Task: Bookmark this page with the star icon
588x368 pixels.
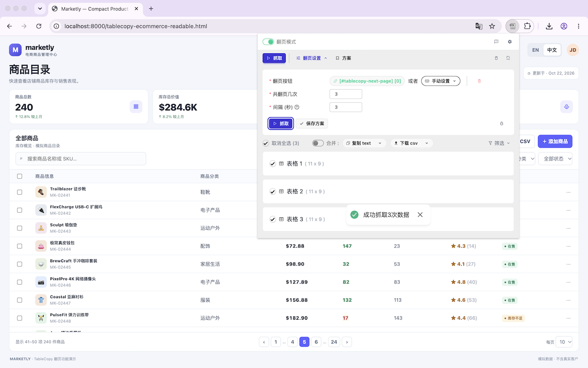Action: (x=492, y=26)
